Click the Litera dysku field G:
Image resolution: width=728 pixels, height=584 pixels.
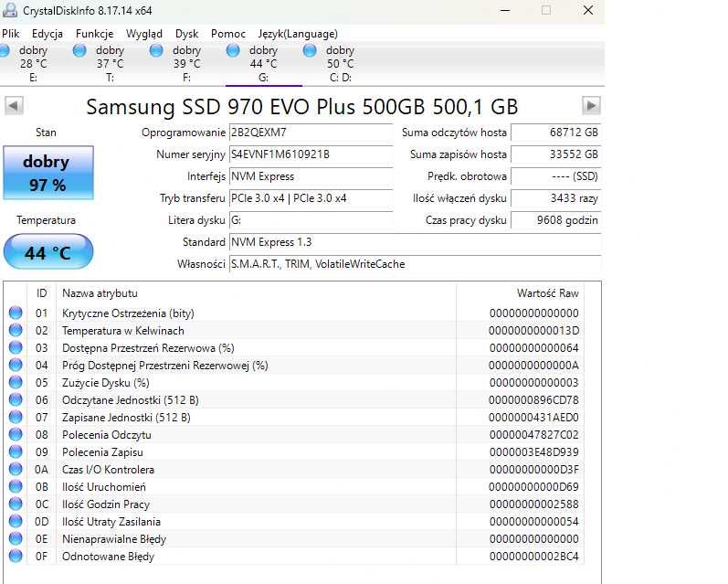pyautogui.click(x=311, y=219)
